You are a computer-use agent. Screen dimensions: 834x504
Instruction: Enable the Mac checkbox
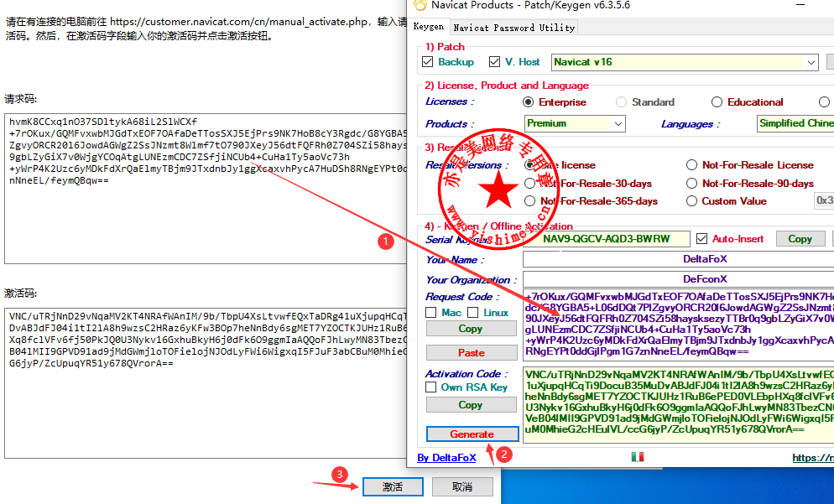click(430, 313)
